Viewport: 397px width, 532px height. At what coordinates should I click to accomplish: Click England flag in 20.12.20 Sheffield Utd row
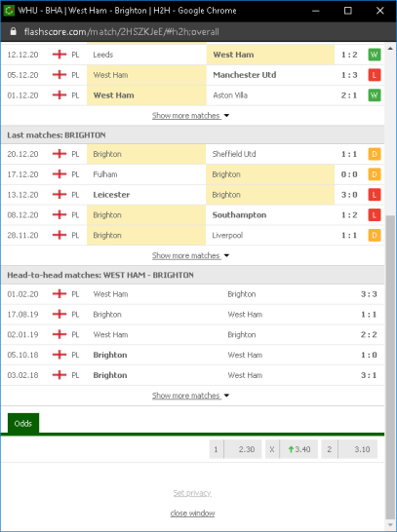60,154
